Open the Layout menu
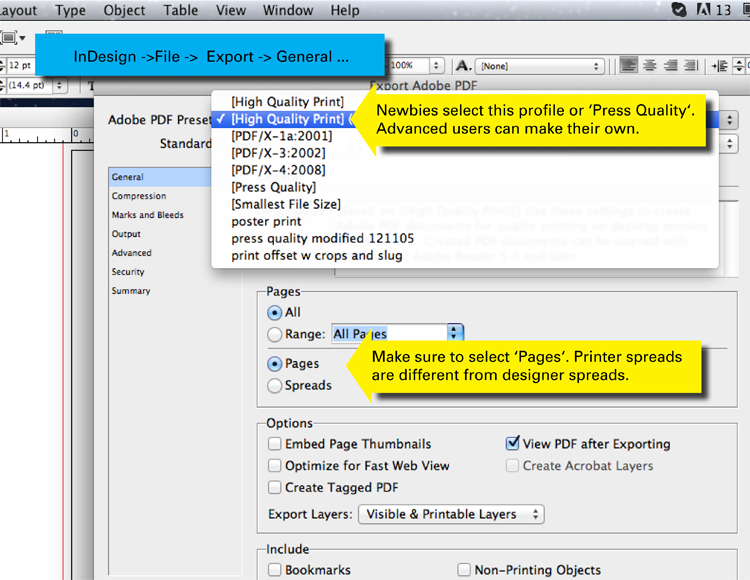The image size is (750, 580). [18, 10]
